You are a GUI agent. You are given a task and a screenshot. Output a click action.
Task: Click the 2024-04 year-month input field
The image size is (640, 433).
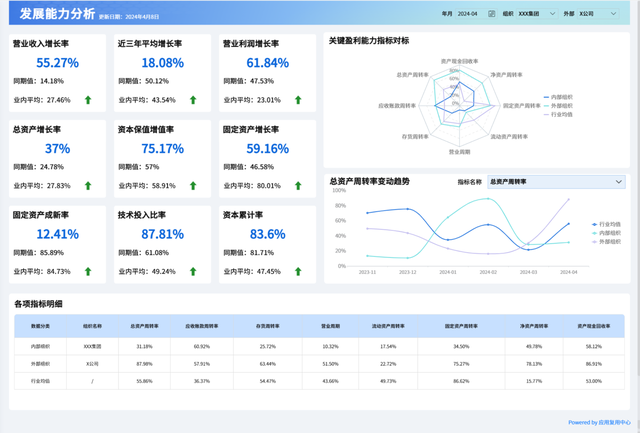[x=476, y=14]
